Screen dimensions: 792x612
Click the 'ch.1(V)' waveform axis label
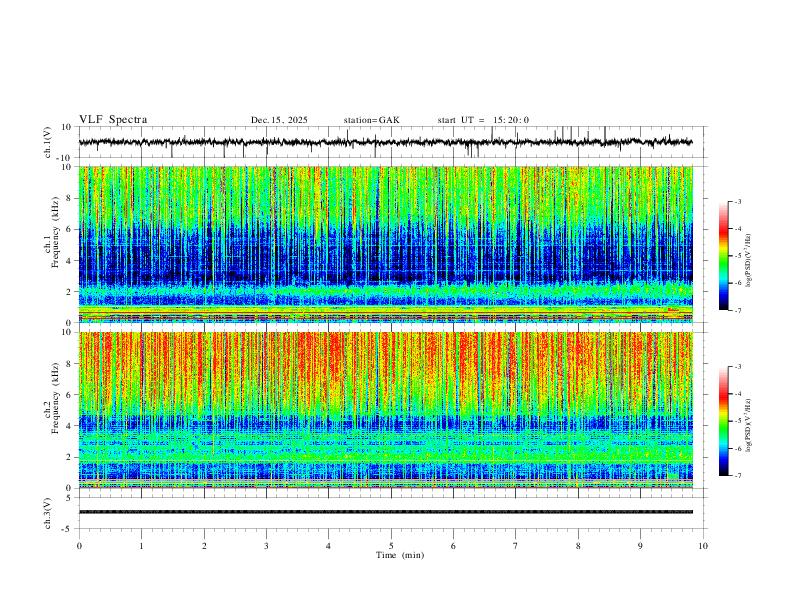(x=48, y=142)
